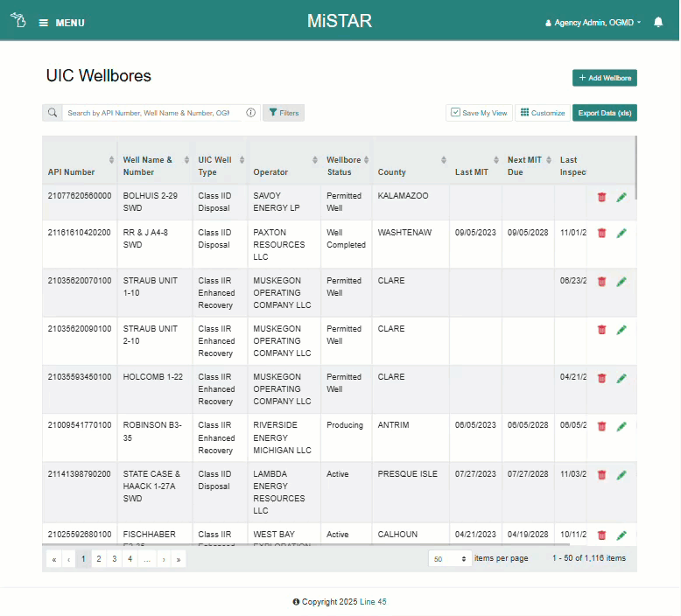Sort by the Operator column
This screenshot has height=616, width=681.
pyautogui.click(x=315, y=160)
